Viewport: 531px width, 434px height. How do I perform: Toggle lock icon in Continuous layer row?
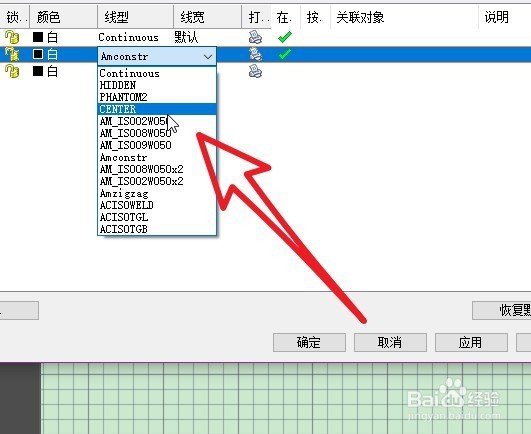point(12,37)
